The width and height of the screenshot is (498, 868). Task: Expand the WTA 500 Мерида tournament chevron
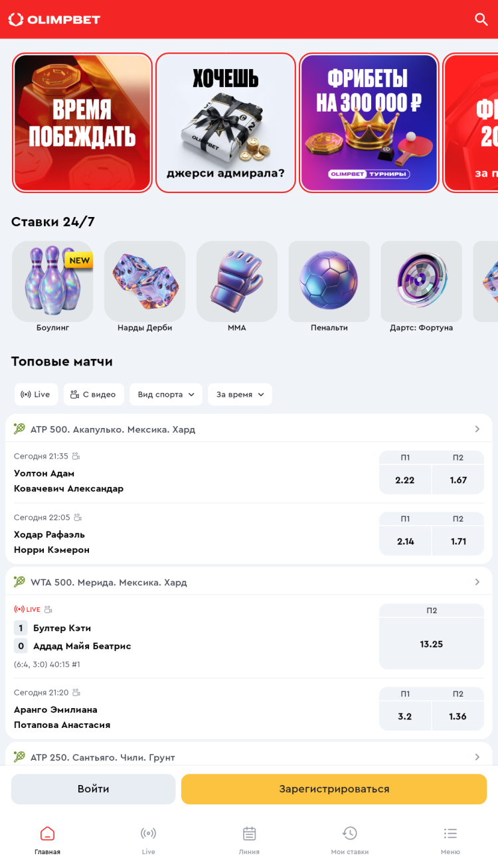click(477, 582)
